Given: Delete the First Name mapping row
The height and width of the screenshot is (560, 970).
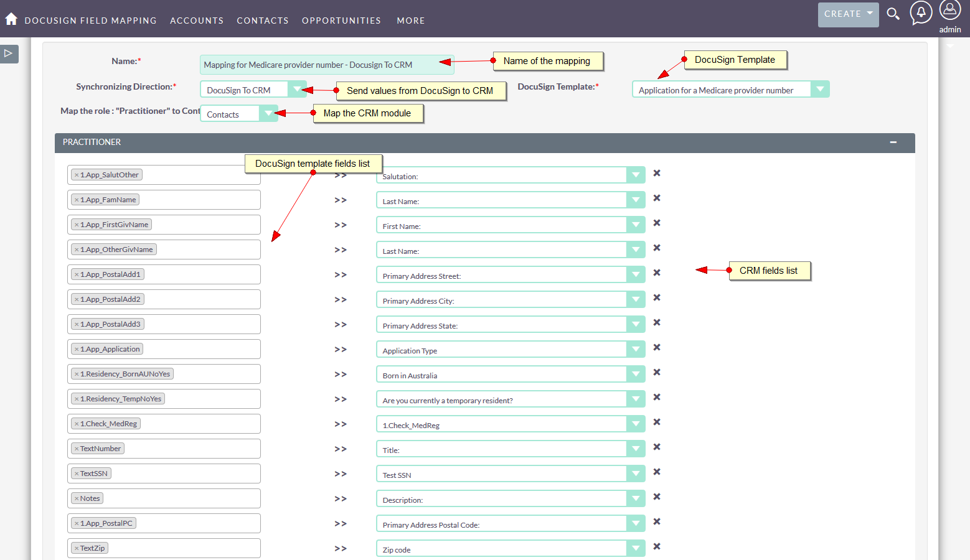Looking at the screenshot, I should 657,223.
